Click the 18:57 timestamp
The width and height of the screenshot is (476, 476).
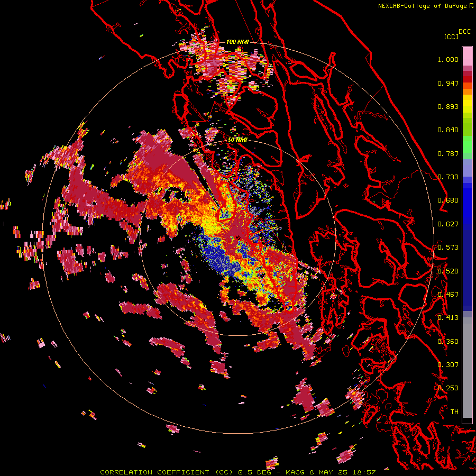tap(363, 472)
